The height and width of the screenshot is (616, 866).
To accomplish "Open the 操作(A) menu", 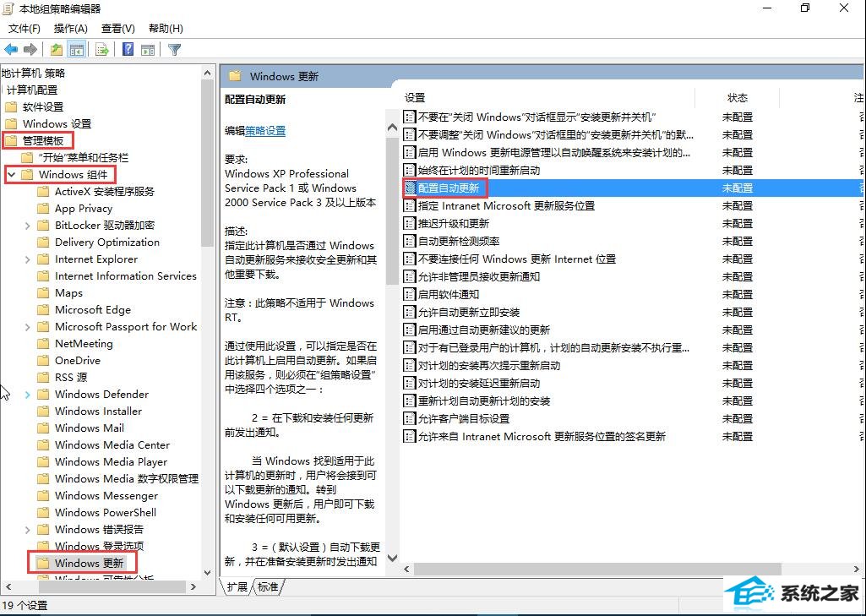I will [71, 29].
